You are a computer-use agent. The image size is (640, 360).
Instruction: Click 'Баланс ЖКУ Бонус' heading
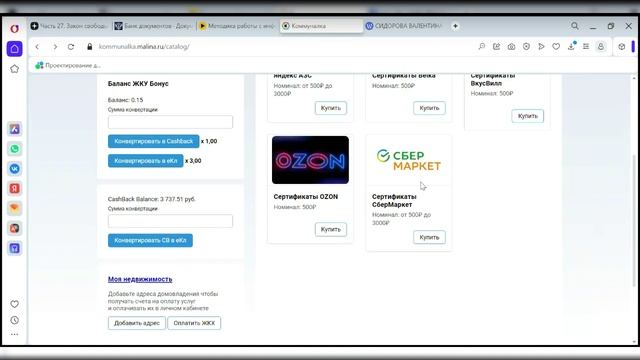[x=138, y=84]
